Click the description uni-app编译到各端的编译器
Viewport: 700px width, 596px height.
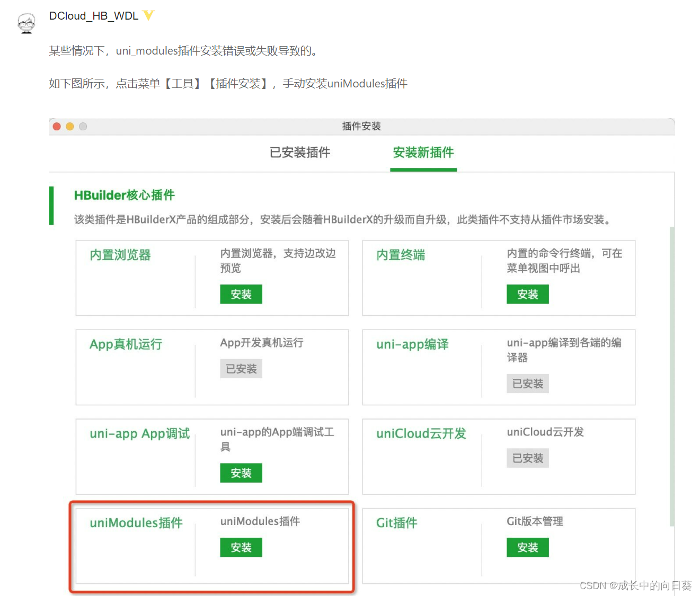coord(564,350)
